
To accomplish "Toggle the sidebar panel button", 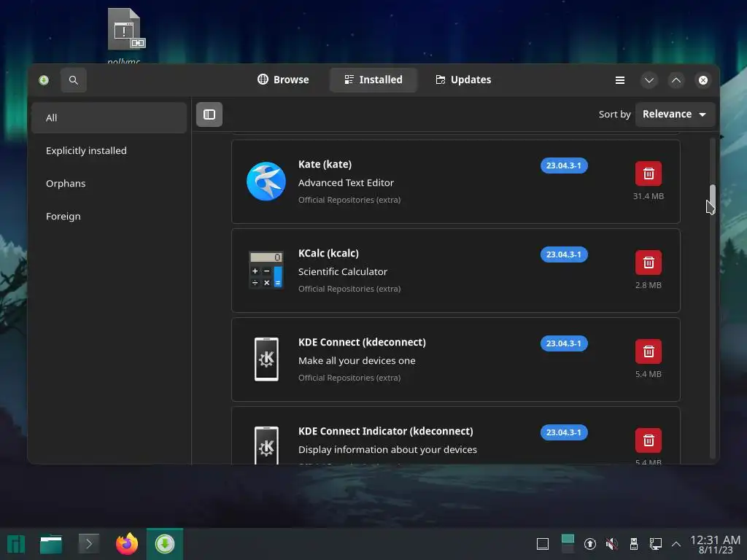I will click(x=209, y=114).
